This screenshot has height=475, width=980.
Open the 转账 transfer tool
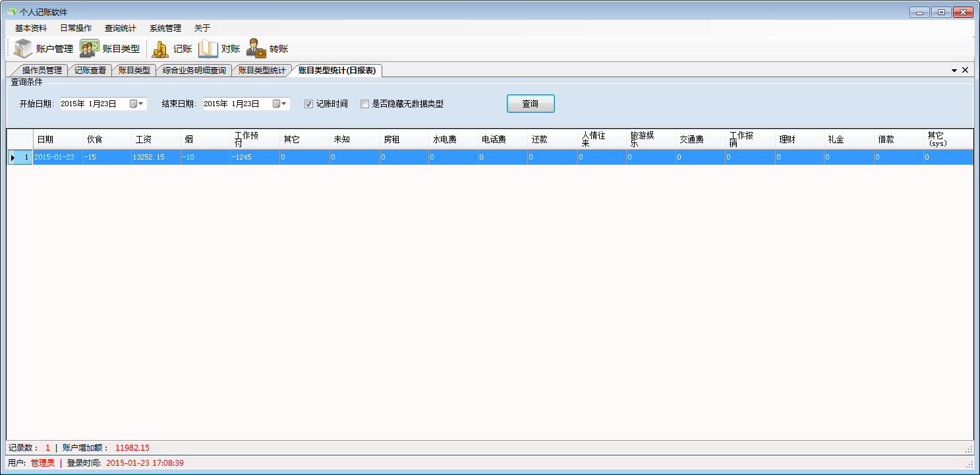pos(268,49)
